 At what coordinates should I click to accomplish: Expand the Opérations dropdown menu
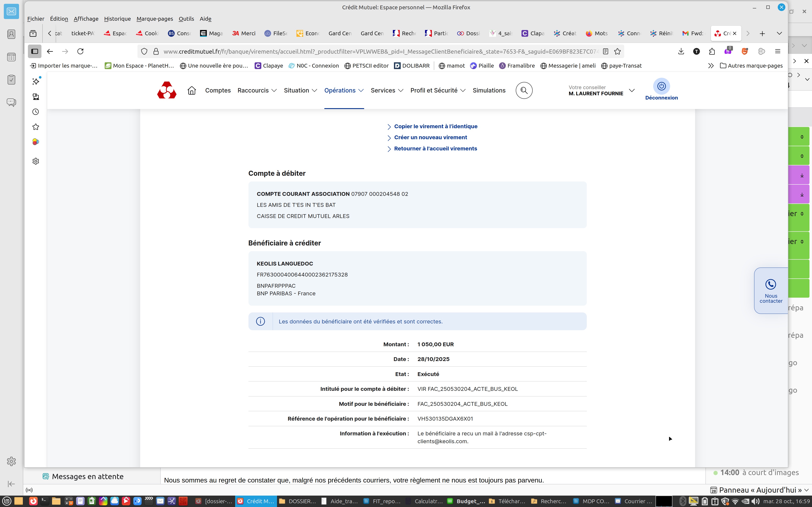click(x=344, y=91)
